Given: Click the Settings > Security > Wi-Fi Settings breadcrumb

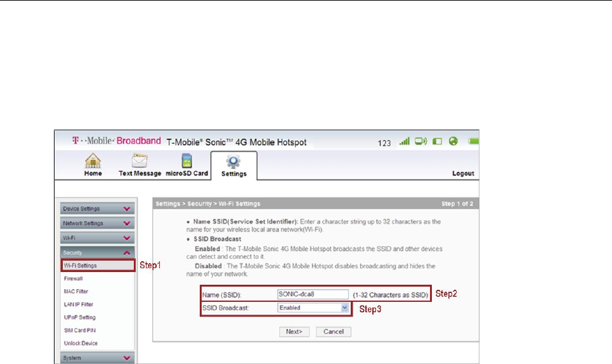Looking at the screenshot, I should [x=207, y=204].
